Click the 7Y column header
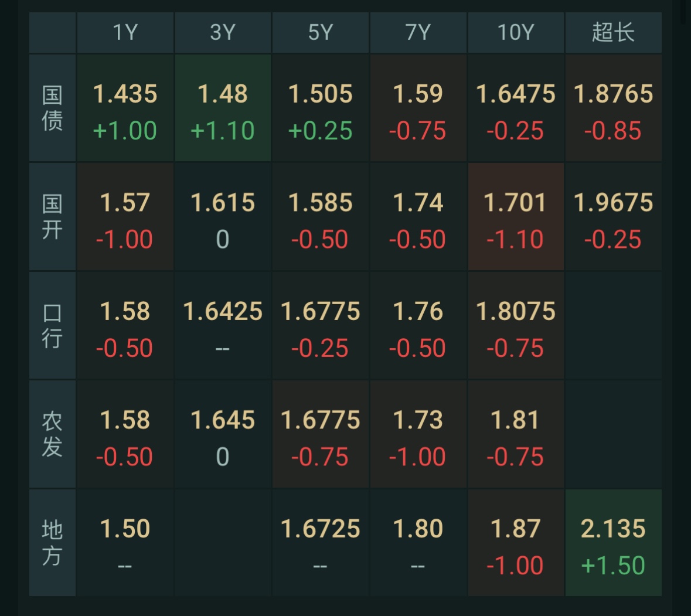 (418, 33)
